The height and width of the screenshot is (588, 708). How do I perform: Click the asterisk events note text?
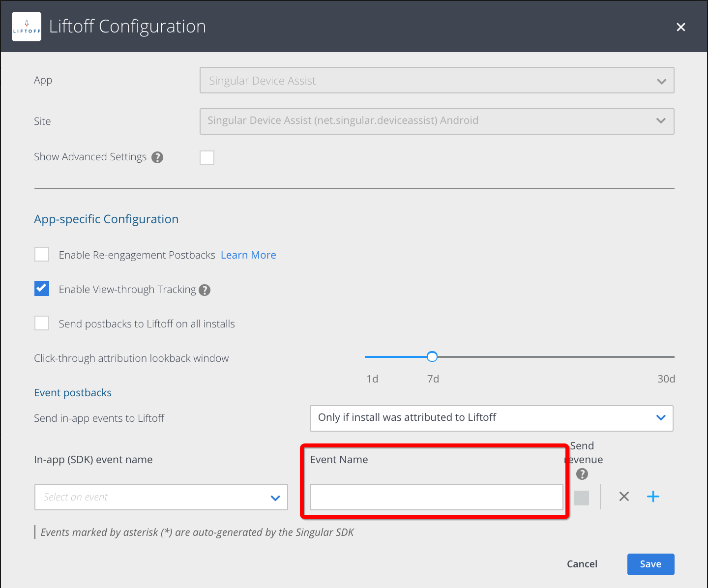coord(197,532)
